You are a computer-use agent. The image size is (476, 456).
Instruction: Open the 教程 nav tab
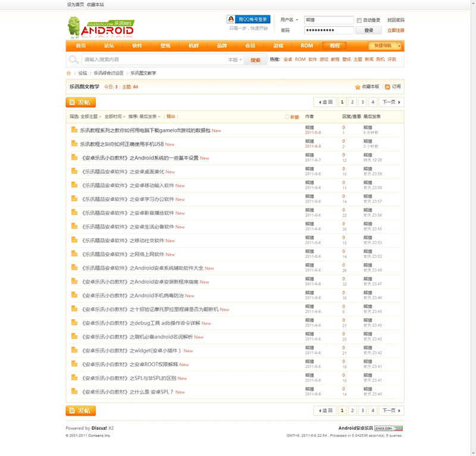point(335,46)
